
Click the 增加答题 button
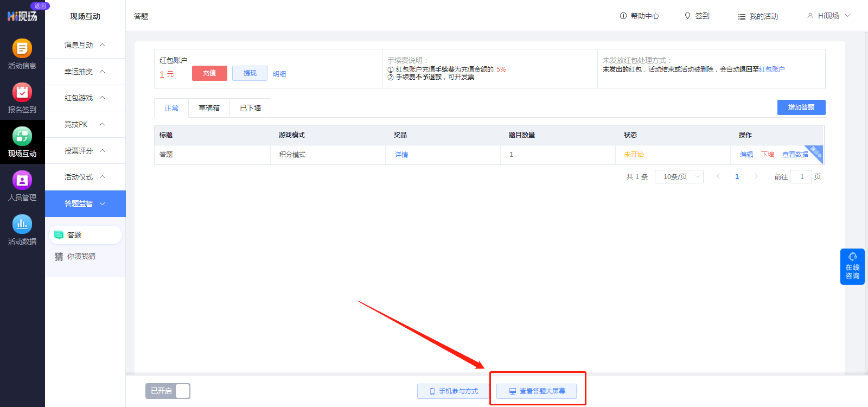(x=801, y=107)
